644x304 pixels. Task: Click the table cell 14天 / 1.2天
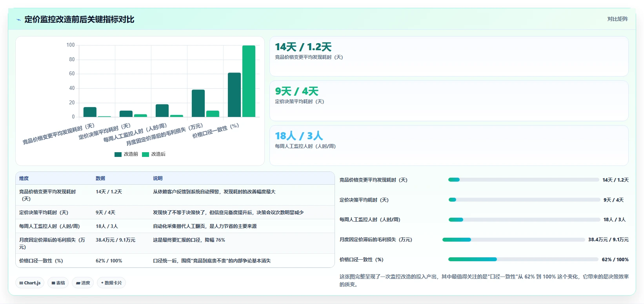click(x=109, y=192)
